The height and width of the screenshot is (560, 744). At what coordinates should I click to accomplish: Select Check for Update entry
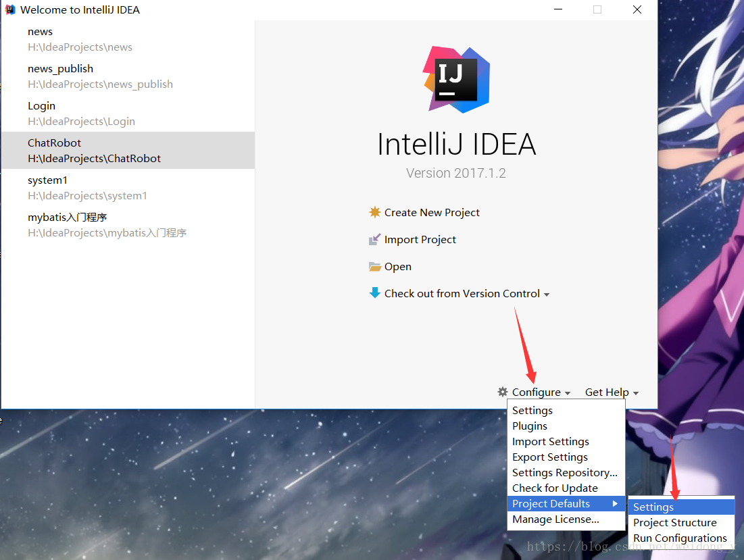pos(566,488)
